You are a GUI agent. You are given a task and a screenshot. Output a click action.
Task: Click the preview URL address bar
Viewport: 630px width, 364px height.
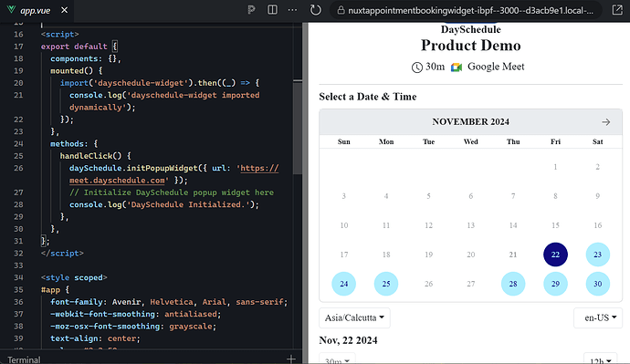[466, 10]
